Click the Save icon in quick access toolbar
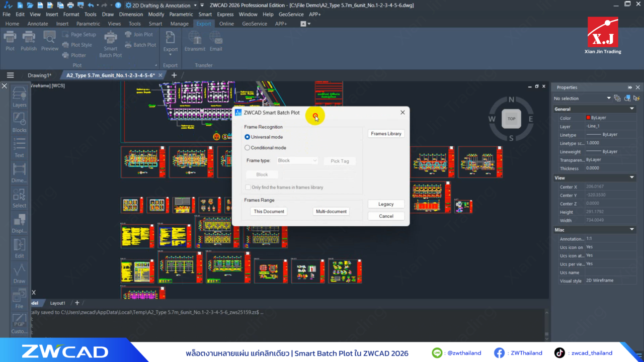Viewport: 644px width, 362px height. [x=40, y=5]
